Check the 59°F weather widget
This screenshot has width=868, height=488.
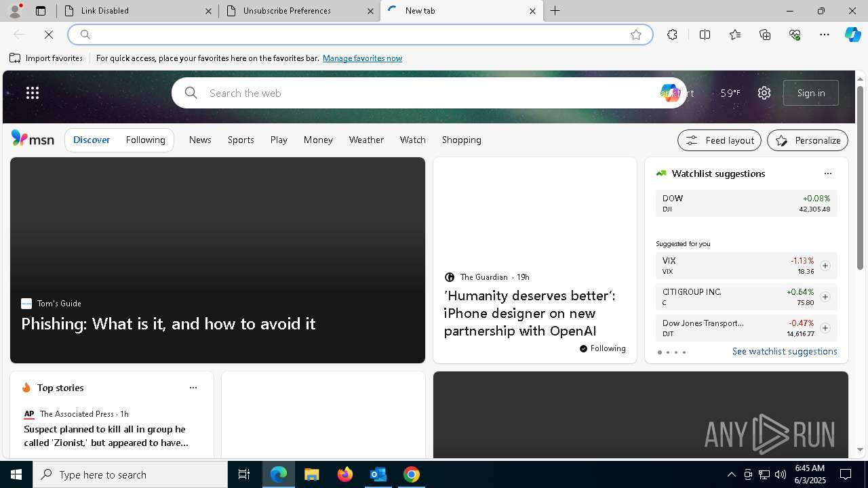(x=730, y=93)
